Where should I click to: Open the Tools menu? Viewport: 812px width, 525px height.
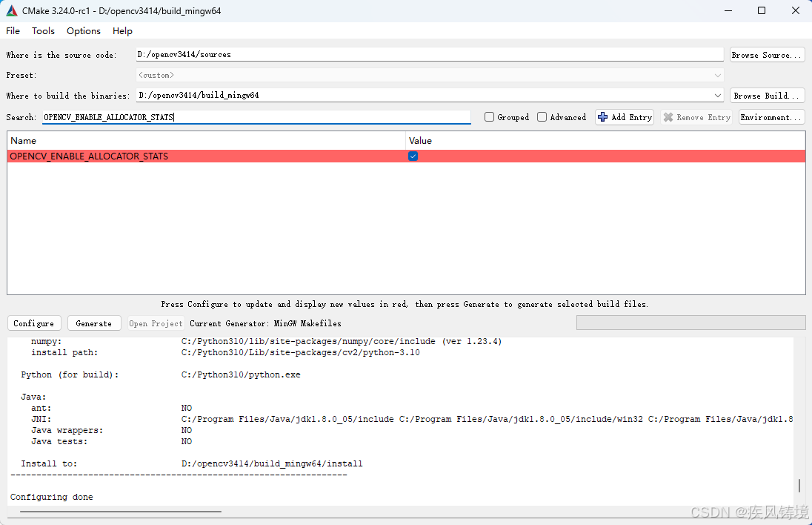click(x=43, y=31)
